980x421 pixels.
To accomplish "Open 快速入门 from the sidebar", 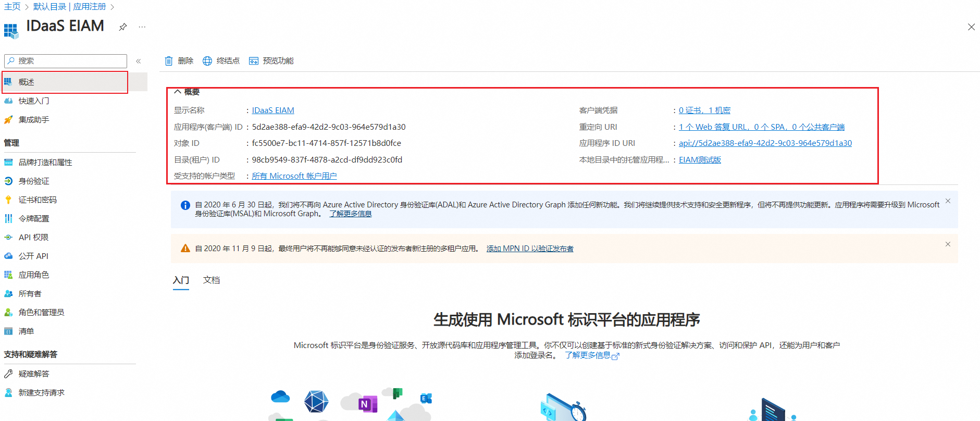I will 34,101.
